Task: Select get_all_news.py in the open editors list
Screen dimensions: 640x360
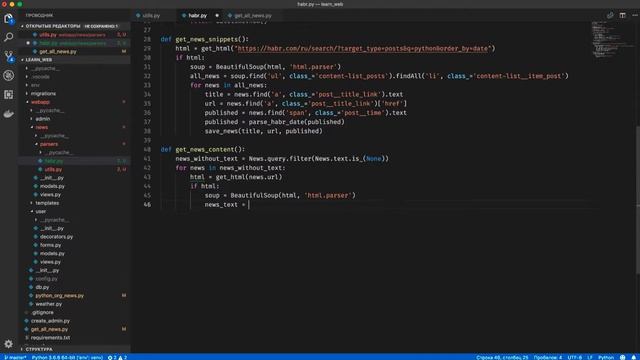Action: pyautogui.click(x=58, y=51)
